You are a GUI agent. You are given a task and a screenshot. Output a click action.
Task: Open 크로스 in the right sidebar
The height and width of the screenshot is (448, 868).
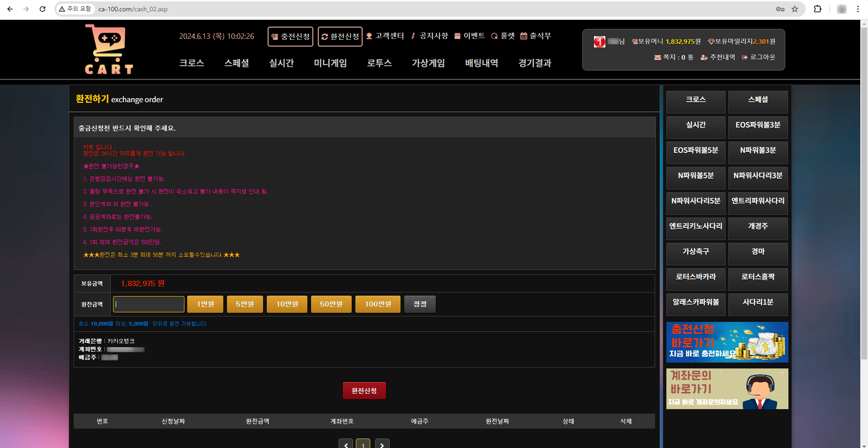(696, 102)
